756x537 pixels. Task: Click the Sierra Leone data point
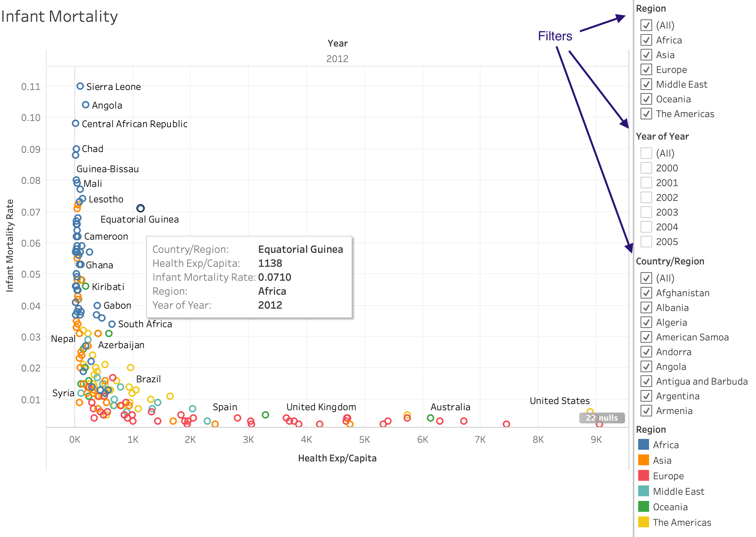click(80, 86)
